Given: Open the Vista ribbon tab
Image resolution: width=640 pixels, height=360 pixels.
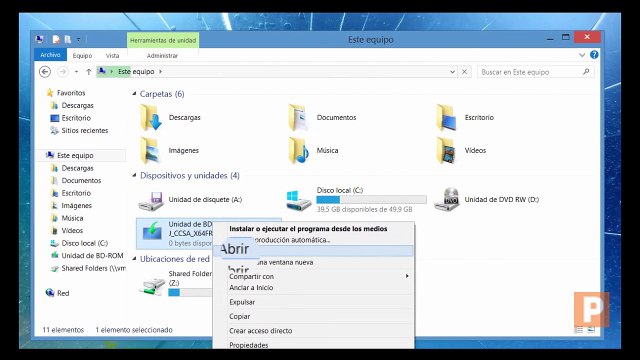Looking at the screenshot, I should coord(112,56).
